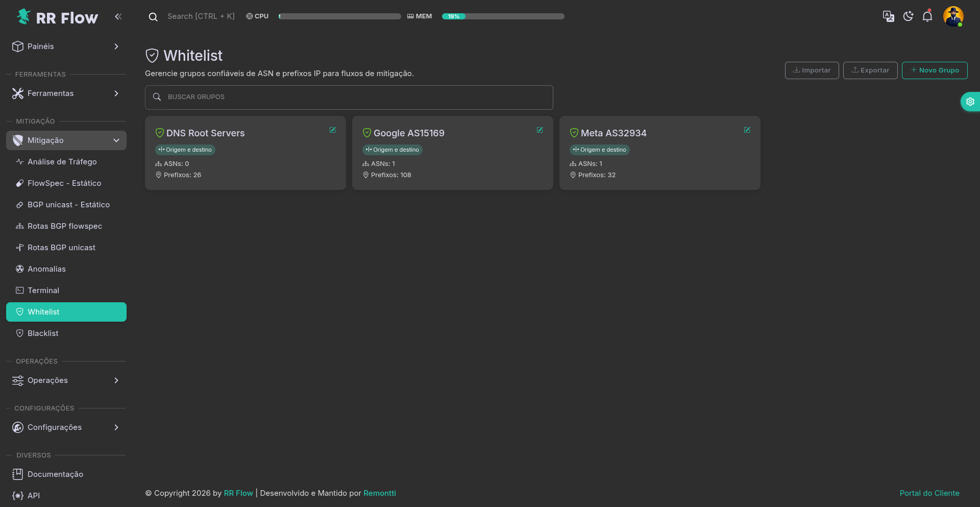Open the floating settings gear on right edge

(970, 102)
